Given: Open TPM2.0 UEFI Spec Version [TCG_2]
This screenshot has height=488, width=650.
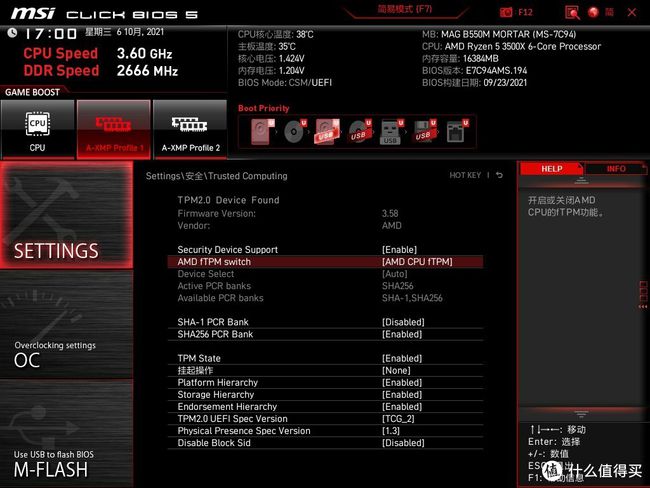Looking at the screenshot, I should (x=325, y=419).
